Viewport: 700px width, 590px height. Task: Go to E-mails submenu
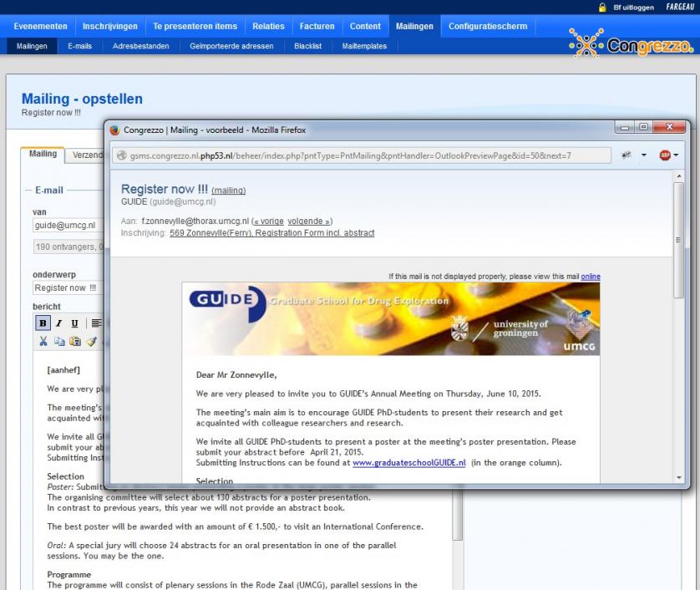tap(80, 46)
